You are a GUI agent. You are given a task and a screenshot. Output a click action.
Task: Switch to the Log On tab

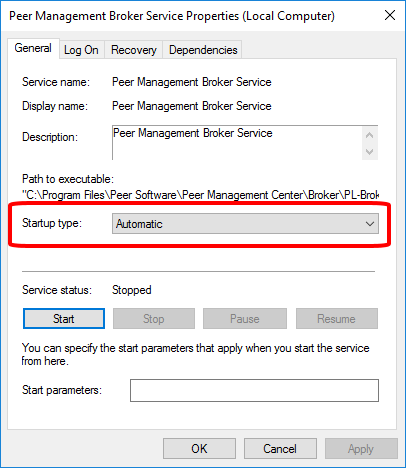[81, 50]
